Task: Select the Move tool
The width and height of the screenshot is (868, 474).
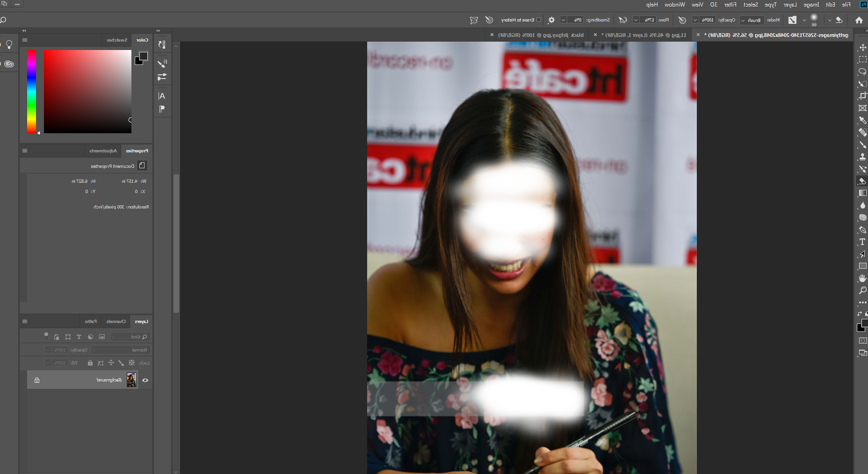Action: coord(862,48)
